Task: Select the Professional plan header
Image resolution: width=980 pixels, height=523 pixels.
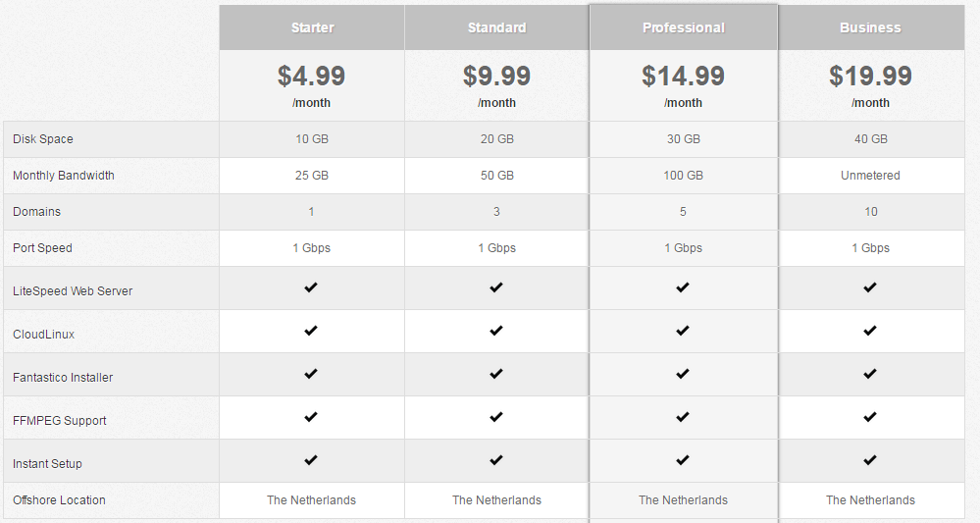Action: 684,27
